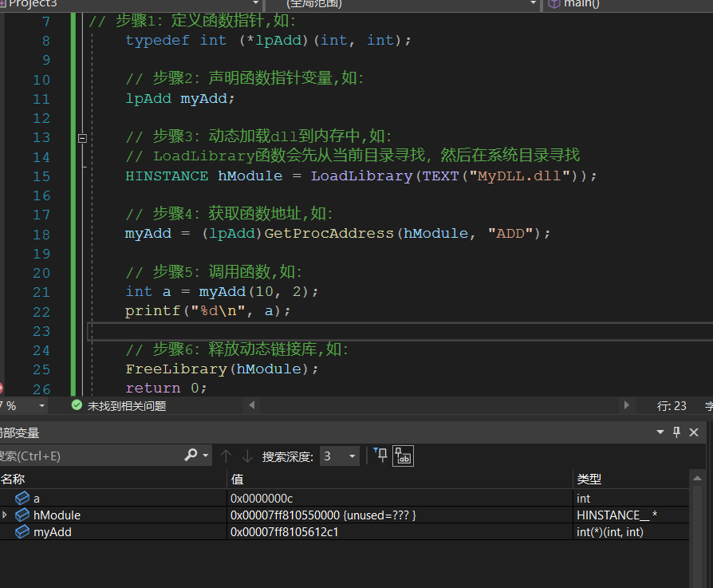Expand the hModule variable tree node
713x588 pixels.
(x=5, y=515)
